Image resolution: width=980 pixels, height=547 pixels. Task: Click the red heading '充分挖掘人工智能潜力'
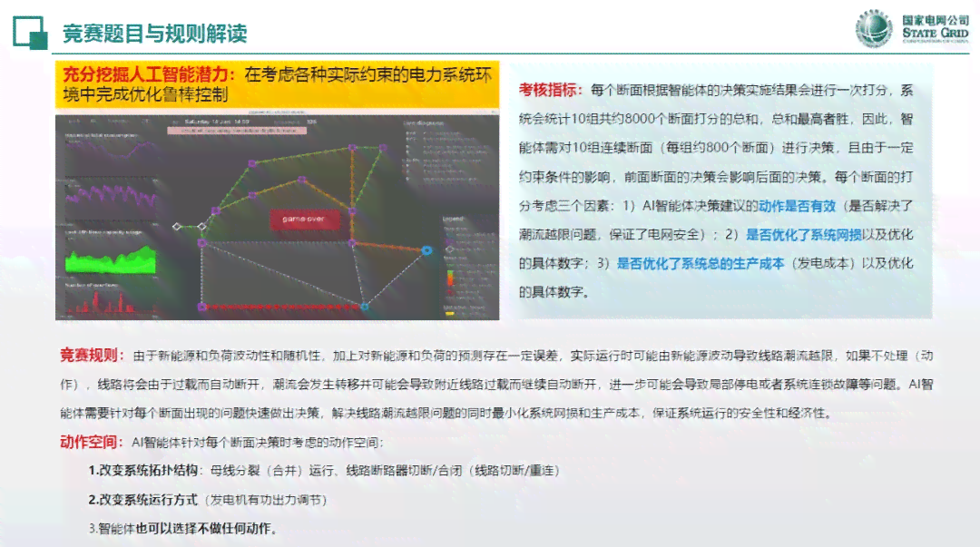click(145, 74)
